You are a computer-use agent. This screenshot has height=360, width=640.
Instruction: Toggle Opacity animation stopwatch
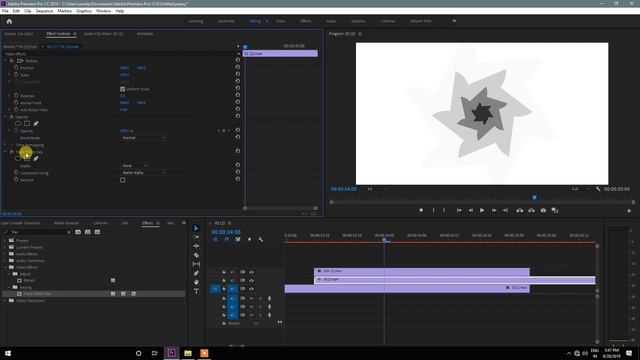coord(16,131)
